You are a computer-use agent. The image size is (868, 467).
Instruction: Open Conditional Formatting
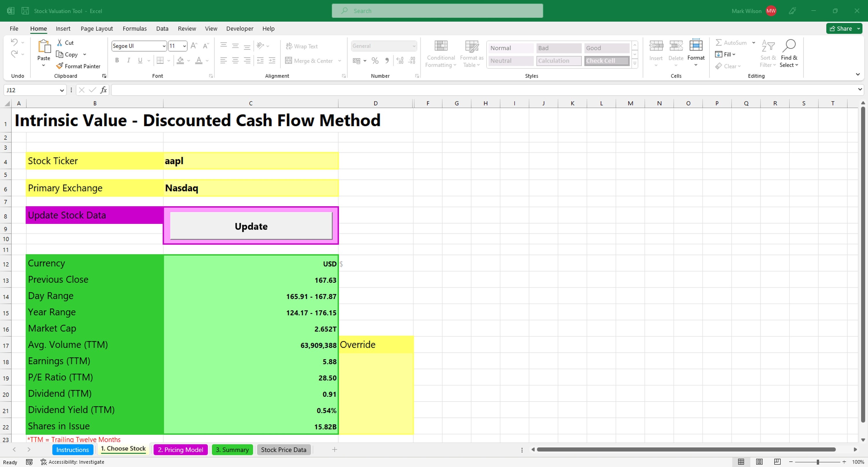coord(440,54)
